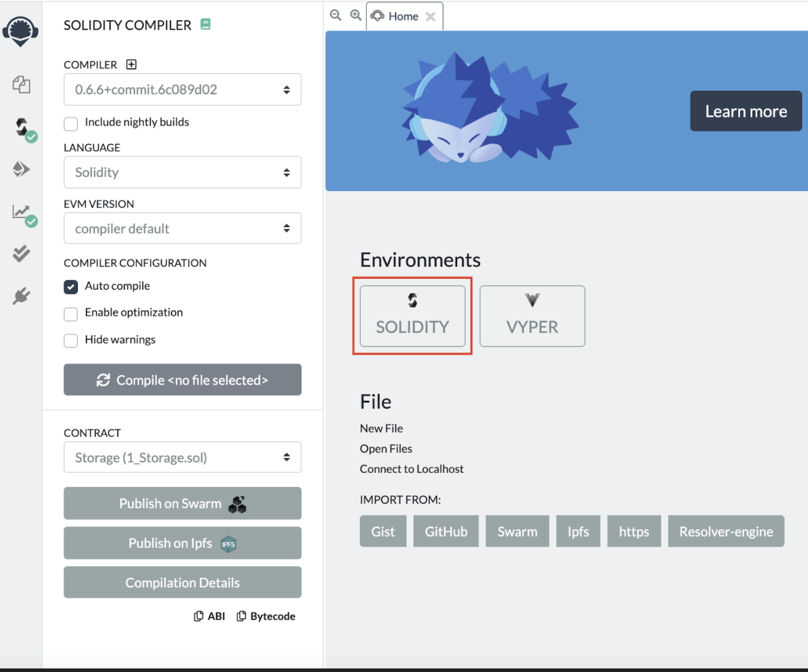Click the Remix hedgehog mascot banner image
Viewport: 808px width, 672px height.
[491, 109]
